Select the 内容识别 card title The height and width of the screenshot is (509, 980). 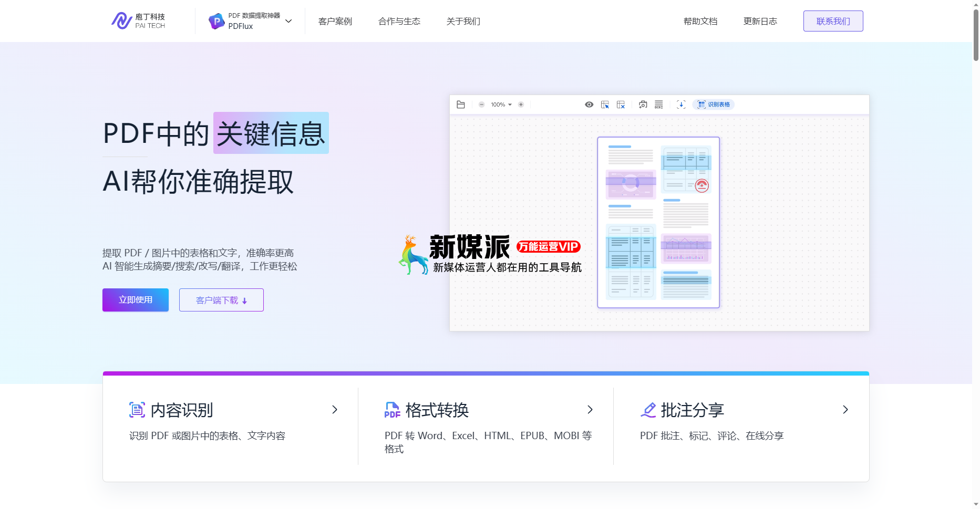click(x=182, y=410)
